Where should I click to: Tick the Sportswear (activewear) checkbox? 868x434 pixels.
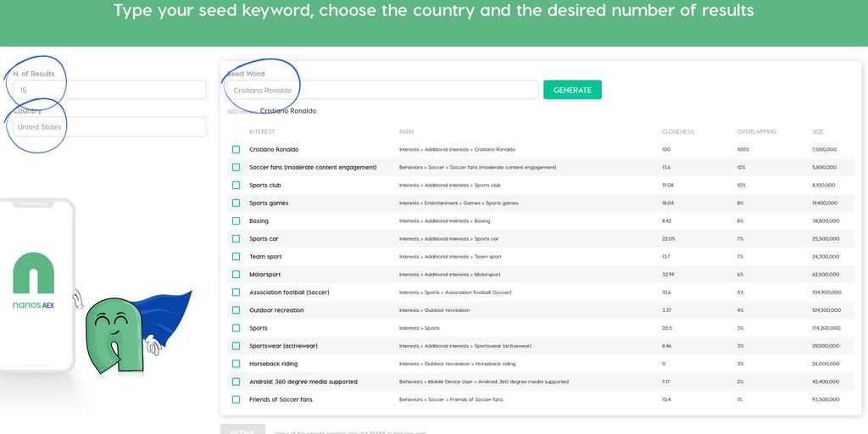[x=236, y=346]
